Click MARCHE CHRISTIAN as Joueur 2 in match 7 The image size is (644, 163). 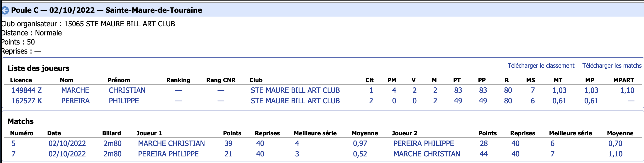coord(427,154)
